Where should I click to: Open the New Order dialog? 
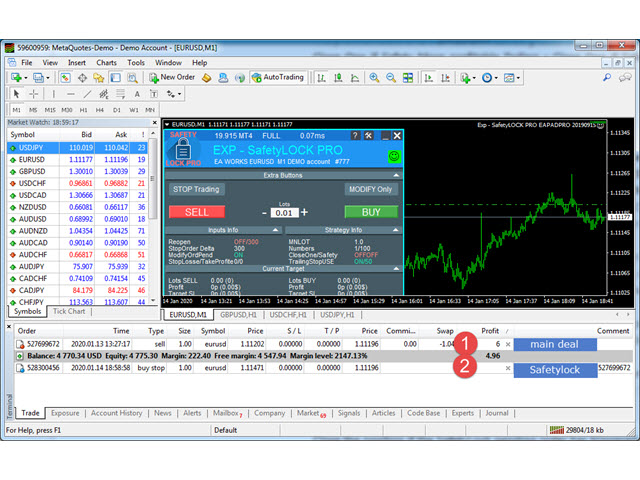pos(172,77)
